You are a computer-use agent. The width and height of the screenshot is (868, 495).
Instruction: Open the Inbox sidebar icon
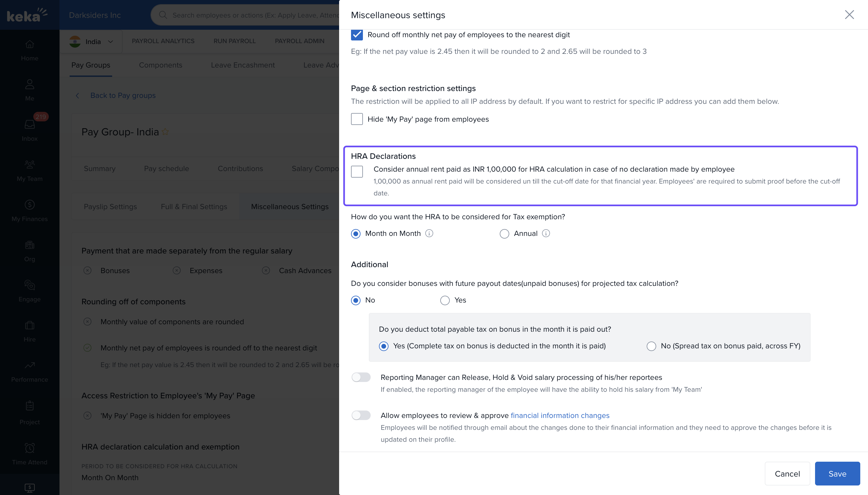(x=29, y=125)
